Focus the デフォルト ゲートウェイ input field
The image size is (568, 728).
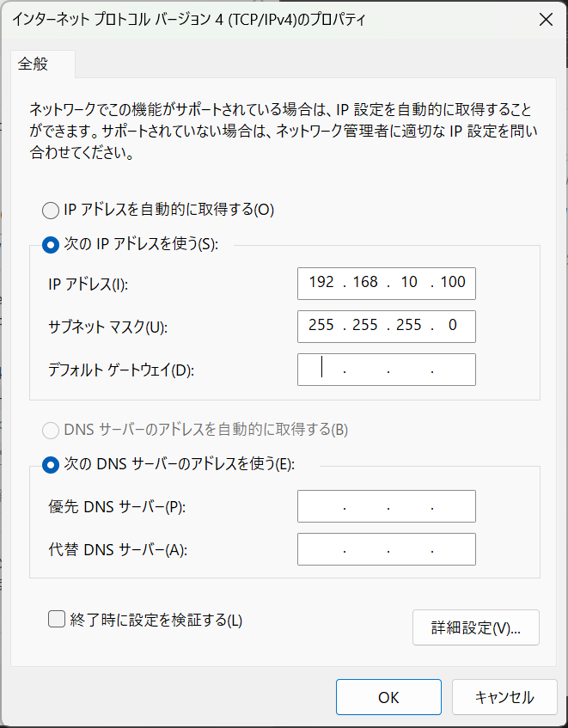coord(386,370)
